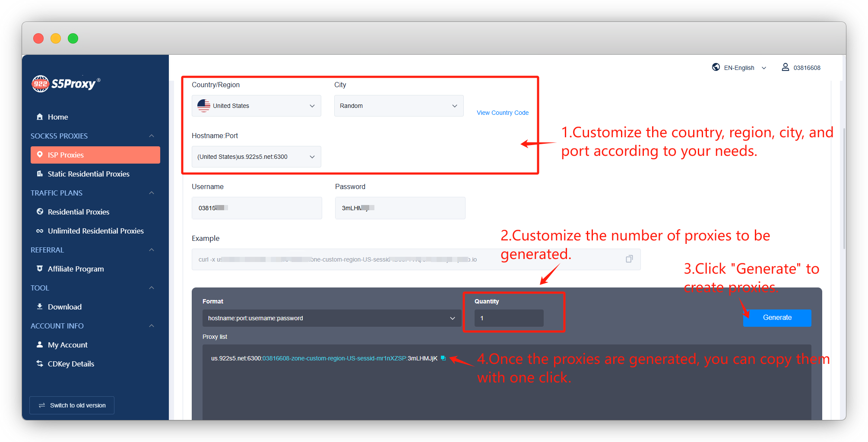The height and width of the screenshot is (442, 868).
Task: Collapse the TRAFFIC PLANS section
Action: pos(151,193)
